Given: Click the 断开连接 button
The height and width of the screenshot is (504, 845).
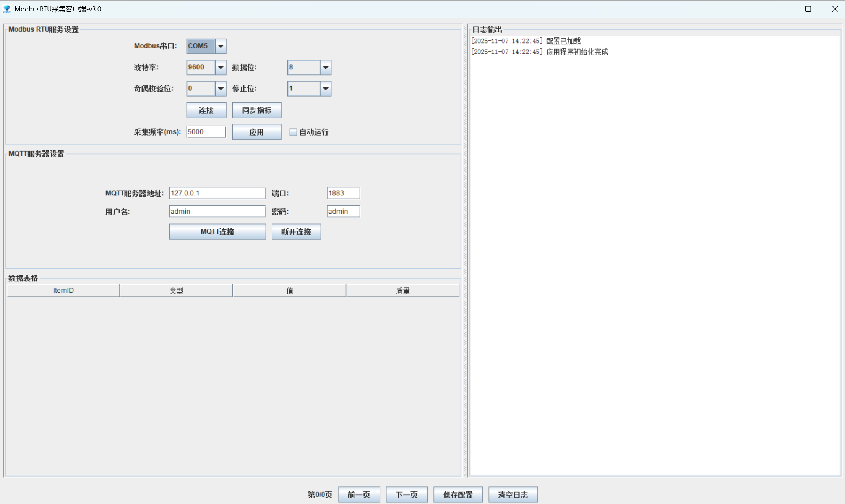Looking at the screenshot, I should click(296, 231).
